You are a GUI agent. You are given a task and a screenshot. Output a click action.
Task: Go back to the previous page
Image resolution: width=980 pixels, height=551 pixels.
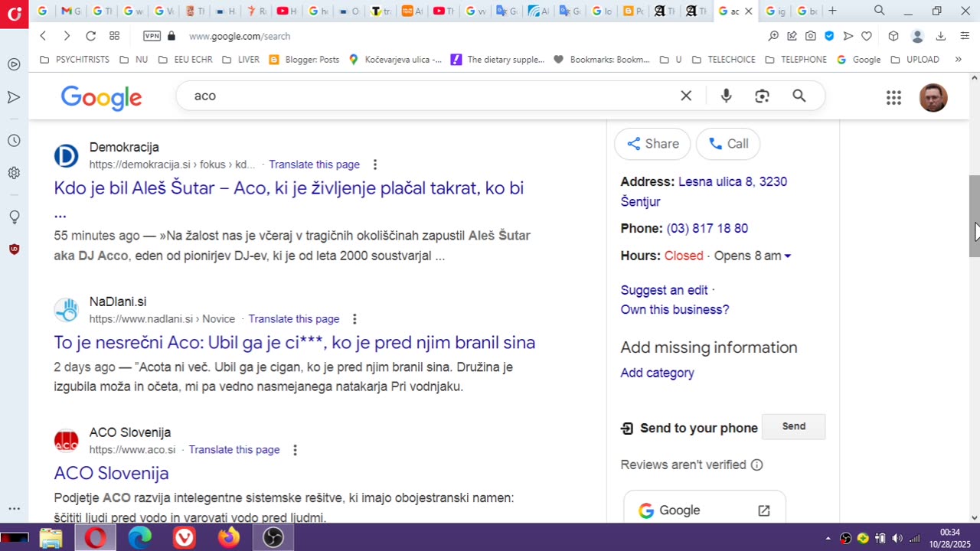(x=43, y=36)
